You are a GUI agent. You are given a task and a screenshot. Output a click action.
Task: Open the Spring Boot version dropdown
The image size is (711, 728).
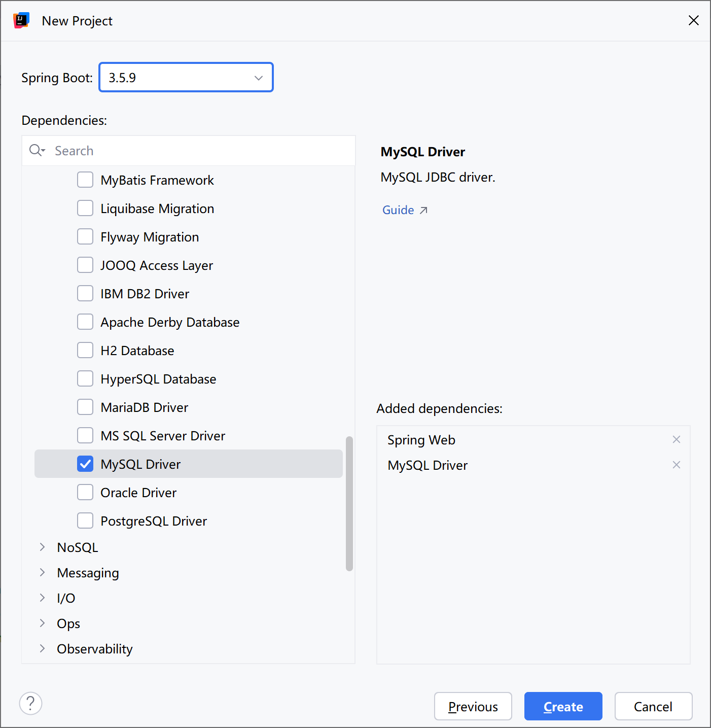pyautogui.click(x=186, y=77)
